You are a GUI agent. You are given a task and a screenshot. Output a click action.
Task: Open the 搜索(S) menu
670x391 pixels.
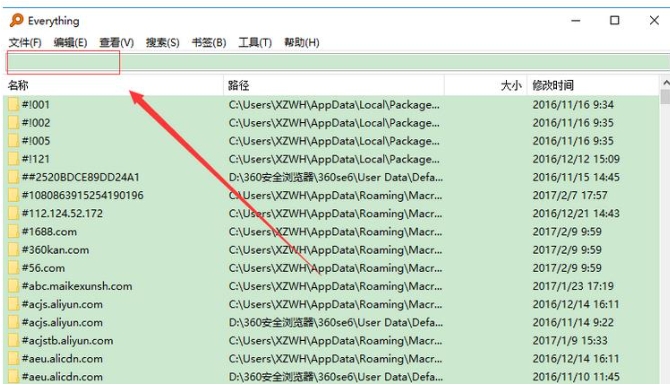(x=162, y=43)
